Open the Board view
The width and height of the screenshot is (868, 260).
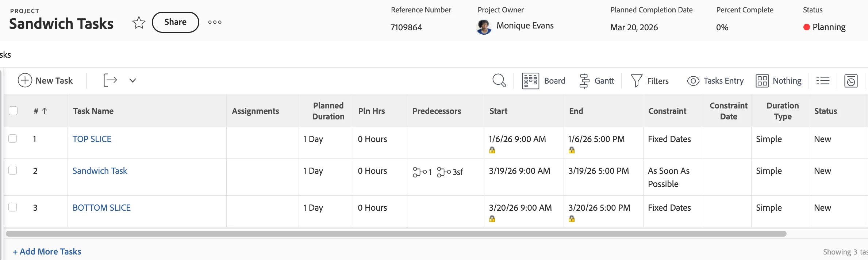pyautogui.click(x=544, y=81)
